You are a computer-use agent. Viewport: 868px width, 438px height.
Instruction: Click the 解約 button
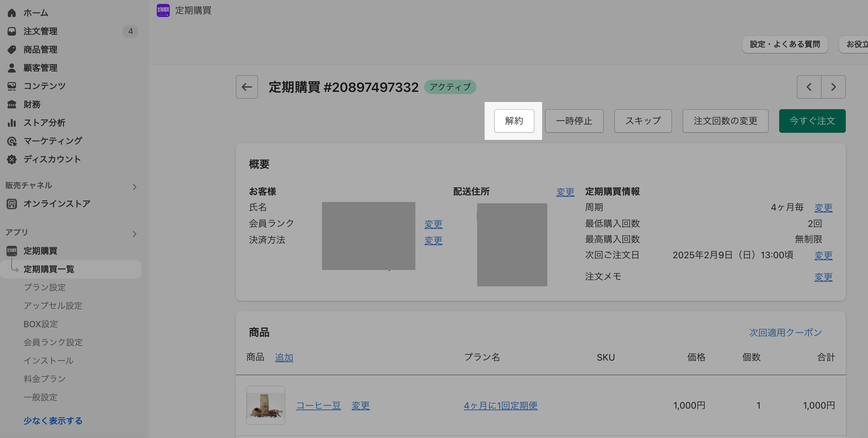pyautogui.click(x=514, y=121)
